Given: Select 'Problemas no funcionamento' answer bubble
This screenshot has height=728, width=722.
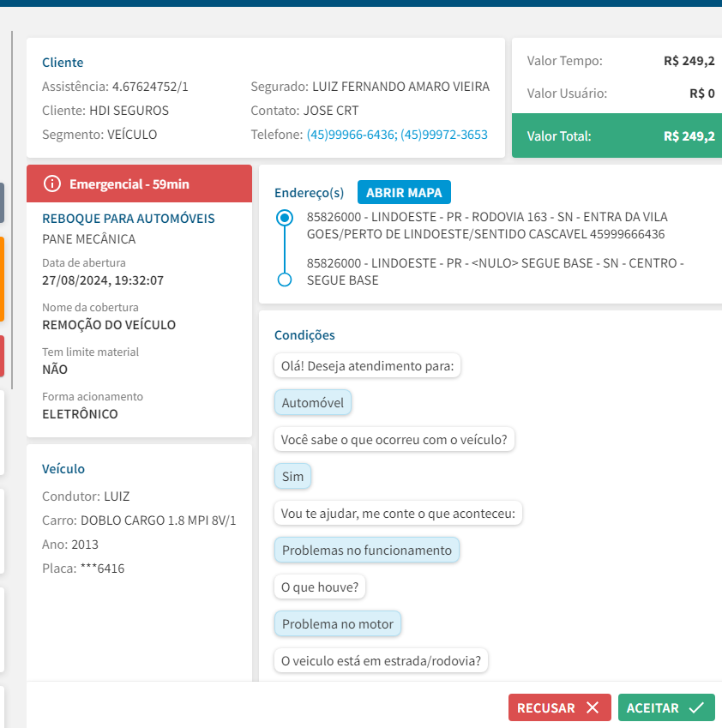Looking at the screenshot, I should (x=367, y=550).
